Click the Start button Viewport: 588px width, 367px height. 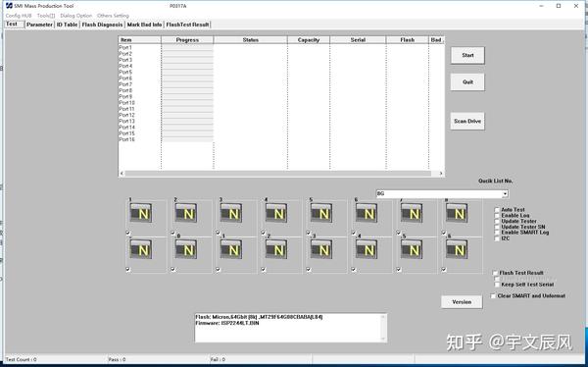click(x=467, y=55)
